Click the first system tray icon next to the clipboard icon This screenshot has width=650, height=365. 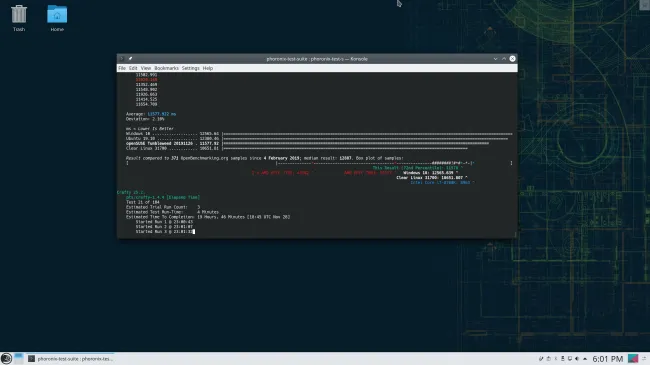tap(541, 359)
